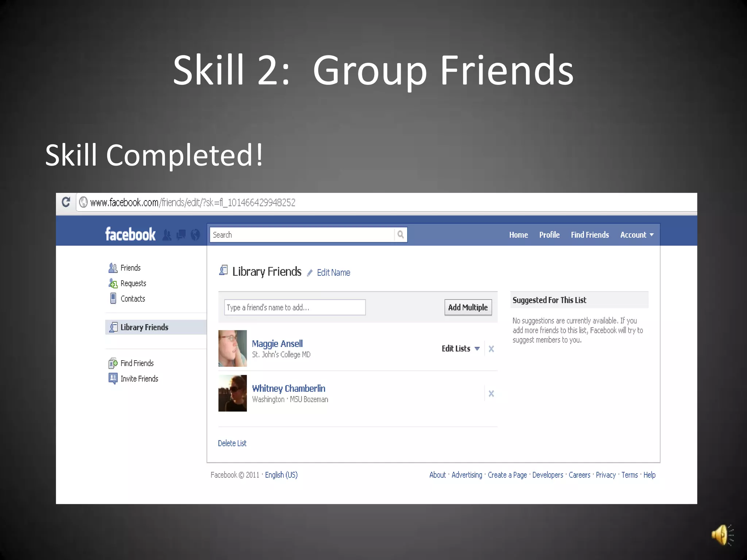Open the Help footer link

649,475
